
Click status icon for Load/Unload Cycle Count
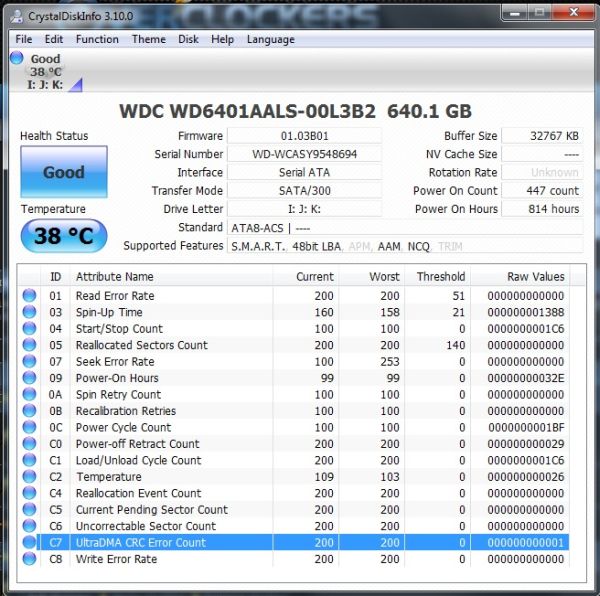click(29, 460)
